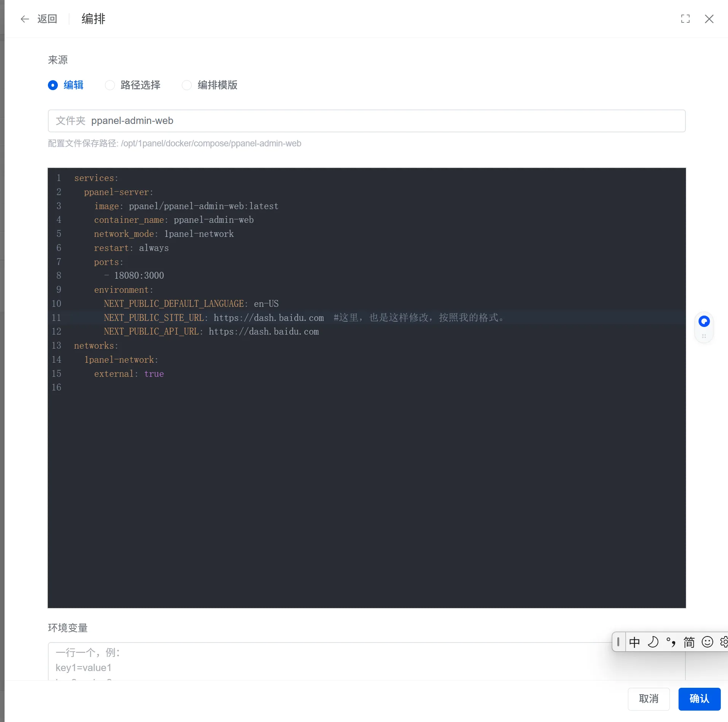Click the 'ports:' line
The width and height of the screenshot is (728, 722).
pyautogui.click(x=109, y=262)
